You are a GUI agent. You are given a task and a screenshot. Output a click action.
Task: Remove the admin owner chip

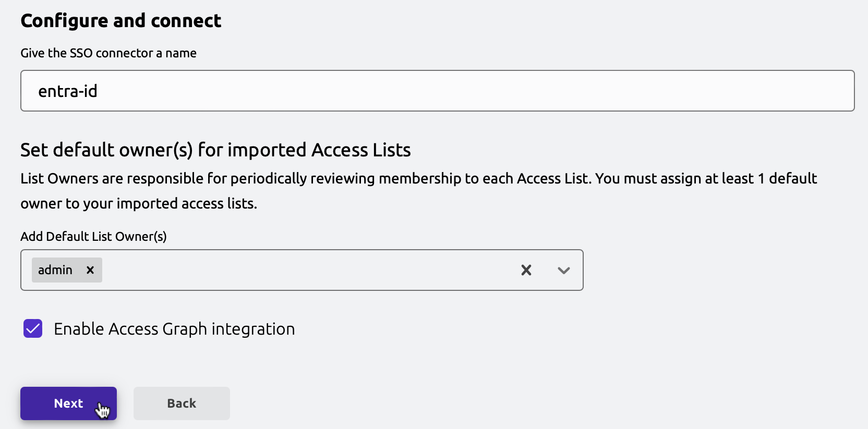point(90,270)
